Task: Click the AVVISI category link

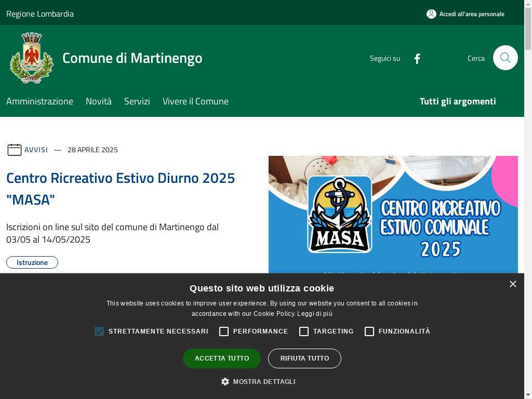Action: pos(36,150)
